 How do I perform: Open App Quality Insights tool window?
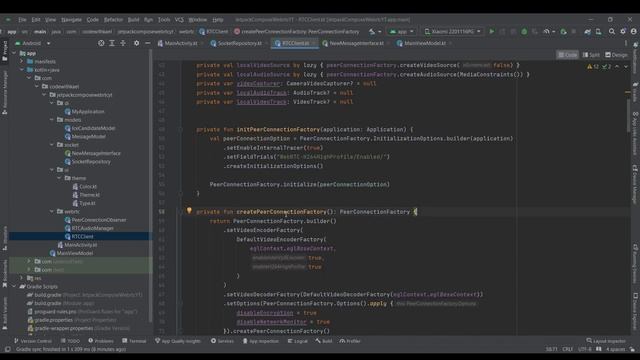(178, 341)
